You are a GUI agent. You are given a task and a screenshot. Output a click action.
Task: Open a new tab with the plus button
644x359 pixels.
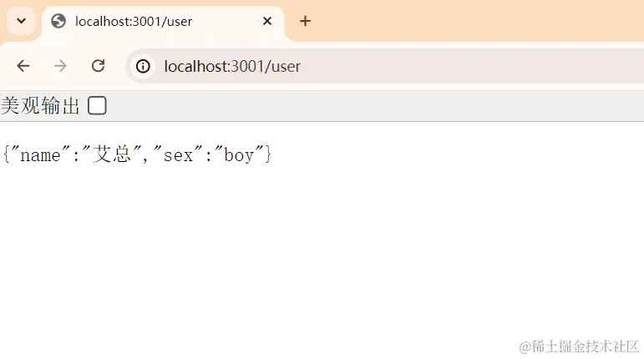pos(305,21)
